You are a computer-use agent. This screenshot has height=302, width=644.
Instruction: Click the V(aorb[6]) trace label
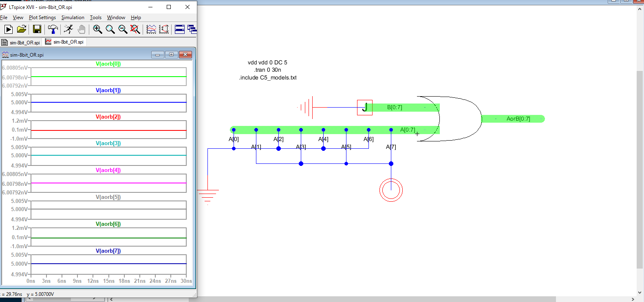108,224
